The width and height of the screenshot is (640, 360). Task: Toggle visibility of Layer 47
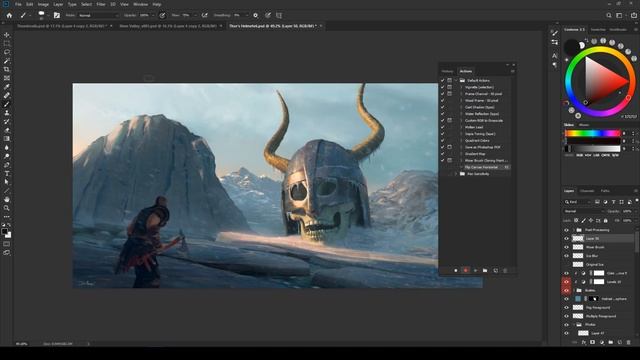[x=567, y=333]
